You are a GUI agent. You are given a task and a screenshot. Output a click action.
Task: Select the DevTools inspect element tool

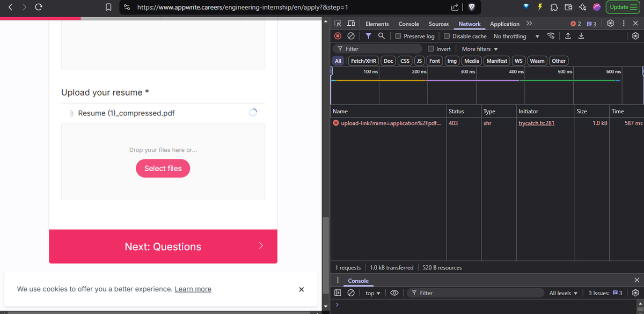coord(338,24)
